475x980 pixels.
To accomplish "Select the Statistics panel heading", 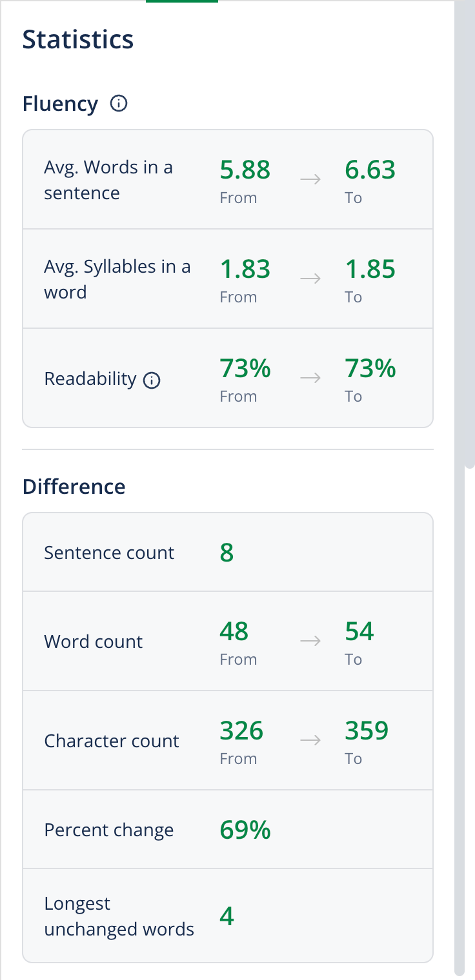I will coord(78,39).
